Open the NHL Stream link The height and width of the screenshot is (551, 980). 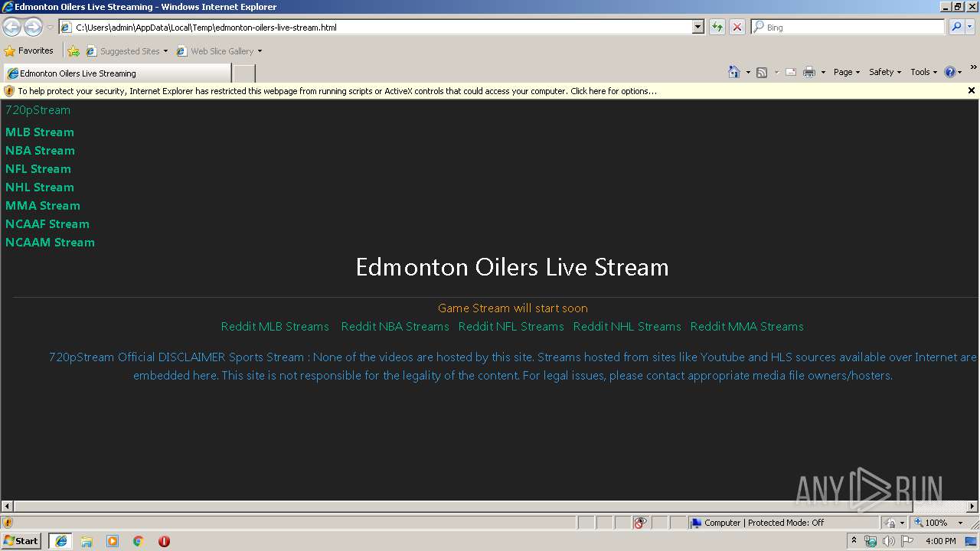point(40,187)
